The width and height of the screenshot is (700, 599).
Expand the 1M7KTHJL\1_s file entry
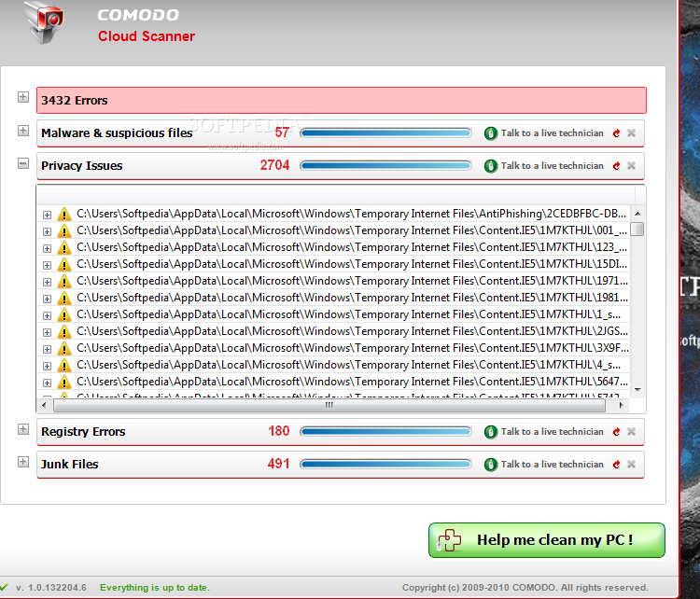(x=47, y=315)
